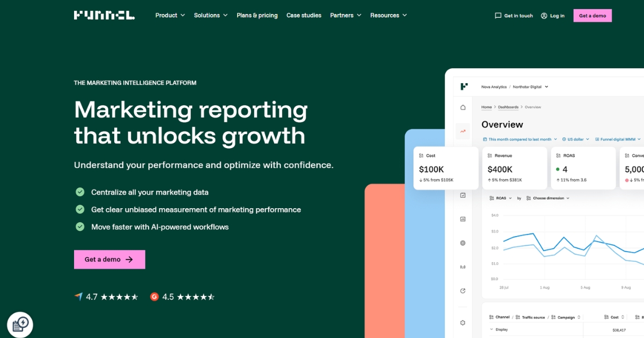Expand the Solutions dropdown
Viewport: 644px width, 338px height.
click(211, 16)
